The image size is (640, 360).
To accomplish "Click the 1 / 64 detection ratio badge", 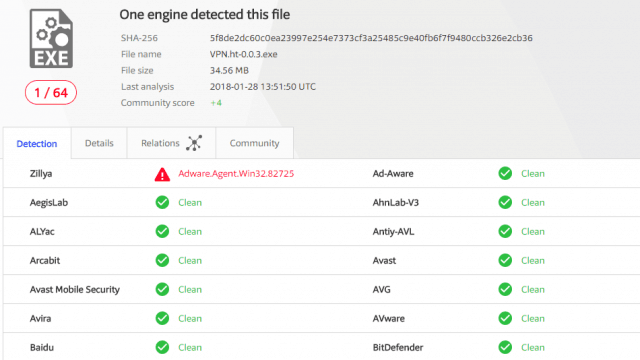I will 51,93.
